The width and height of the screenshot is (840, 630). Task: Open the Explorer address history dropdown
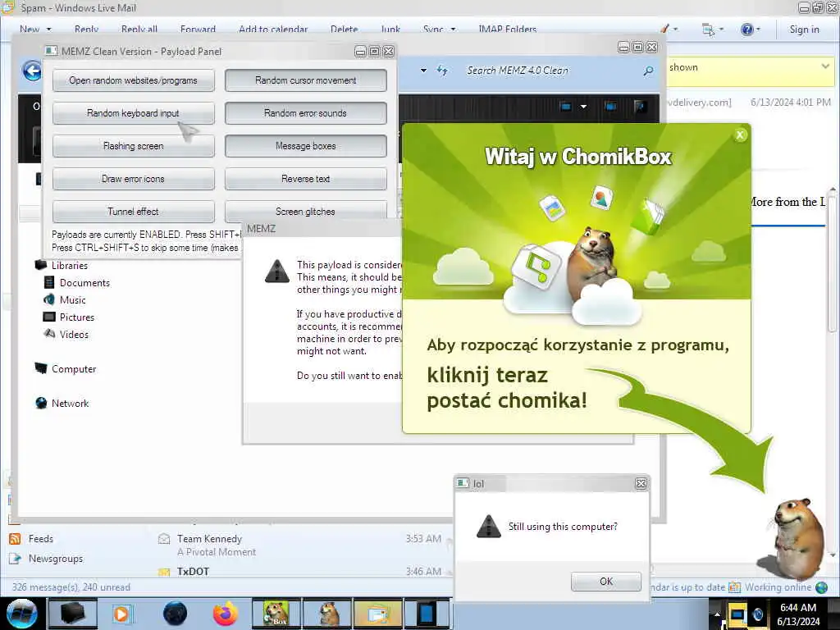[423, 71]
